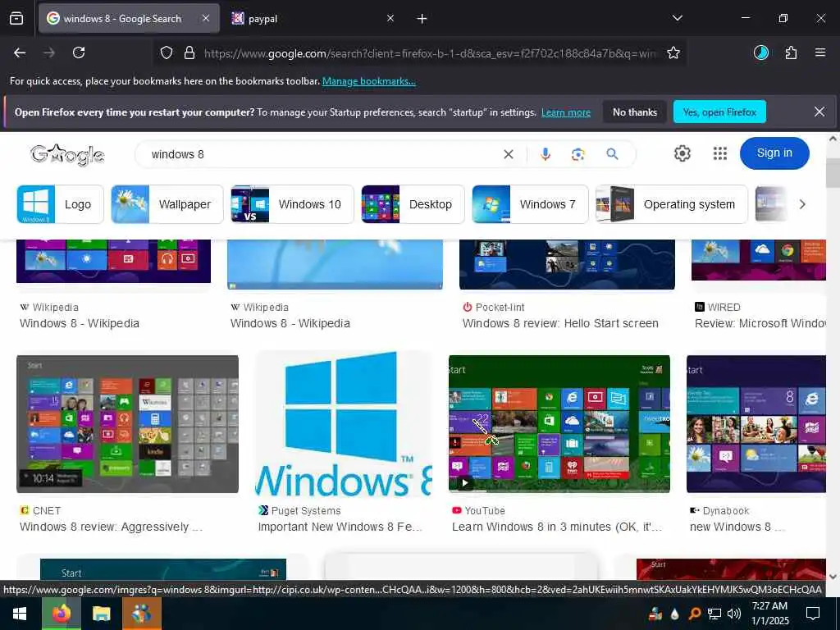
Task: Filter images by Operating system chip
Action: (671, 204)
